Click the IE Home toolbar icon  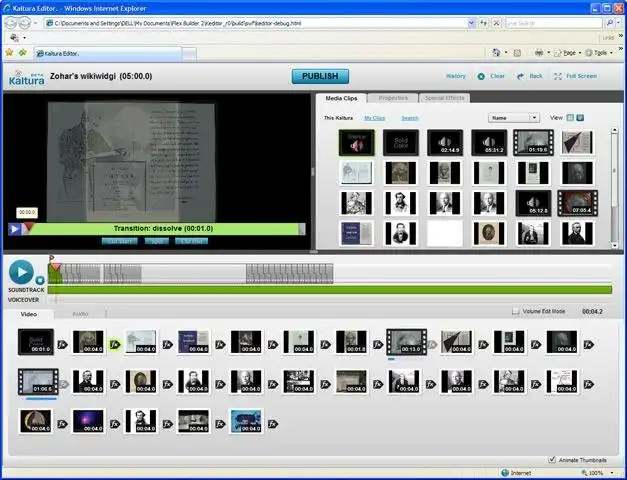(496, 52)
